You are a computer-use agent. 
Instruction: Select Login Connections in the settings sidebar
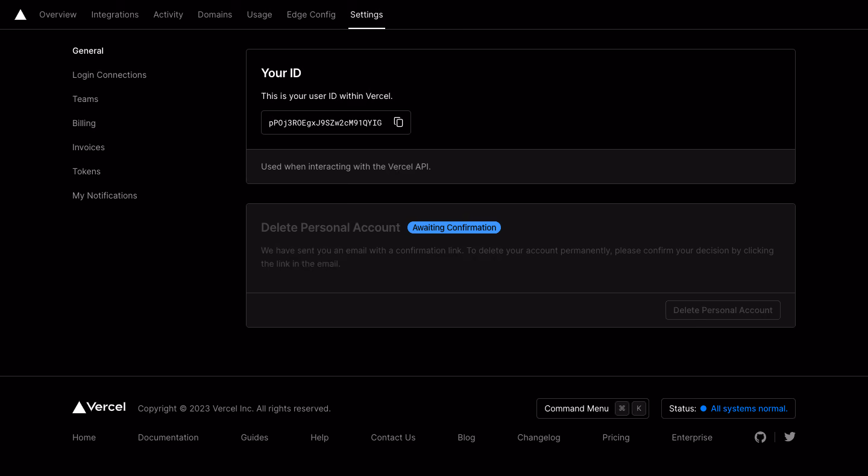(110, 75)
